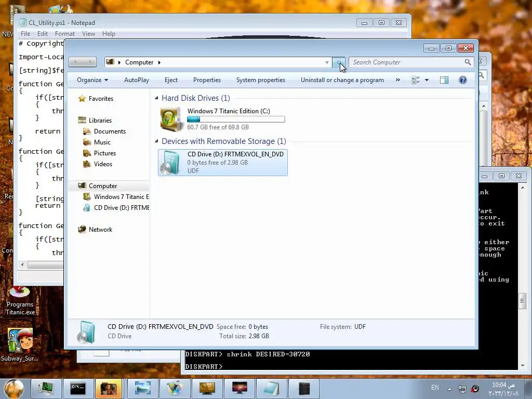Image resolution: width=532 pixels, height=399 pixels.
Task: Show hidden icons in system tray
Action: [449, 389]
